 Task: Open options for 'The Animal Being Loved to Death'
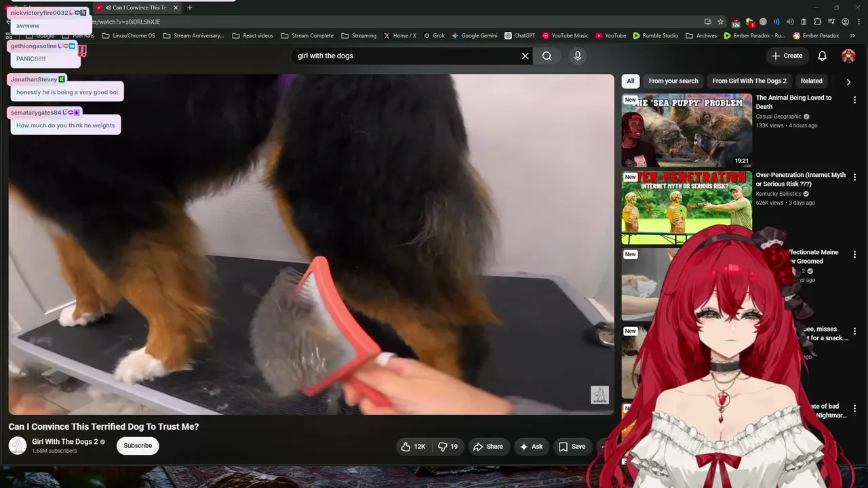point(854,100)
